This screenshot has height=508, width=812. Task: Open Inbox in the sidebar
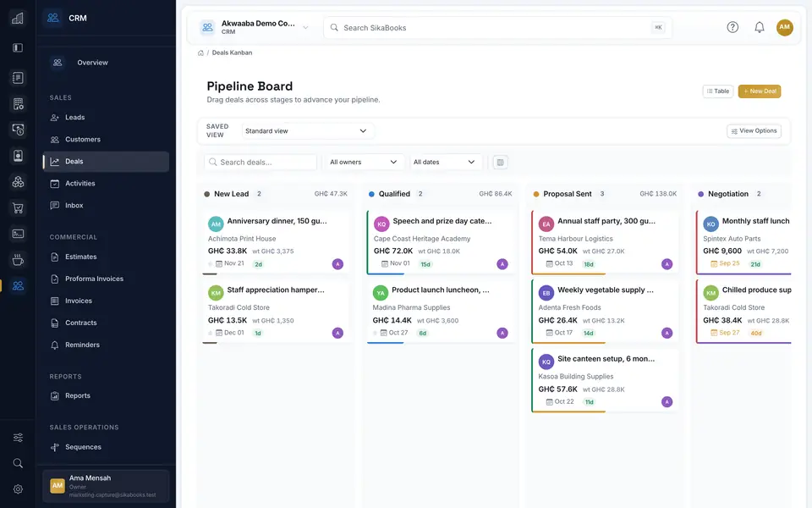[x=106, y=205]
